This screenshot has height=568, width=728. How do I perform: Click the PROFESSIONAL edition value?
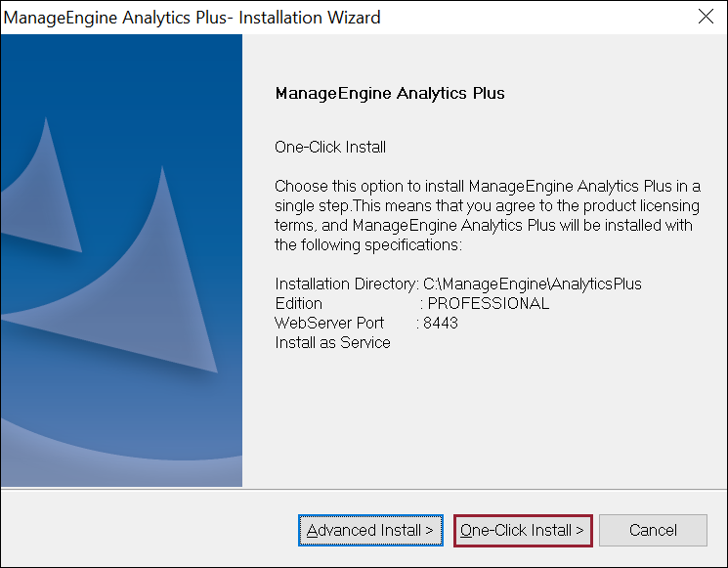pyautogui.click(x=489, y=304)
